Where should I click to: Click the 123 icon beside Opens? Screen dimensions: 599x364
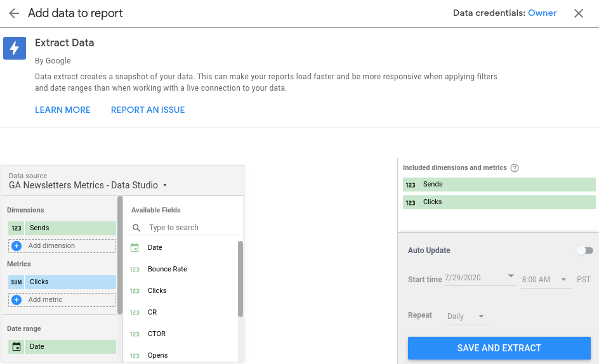tap(135, 356)
